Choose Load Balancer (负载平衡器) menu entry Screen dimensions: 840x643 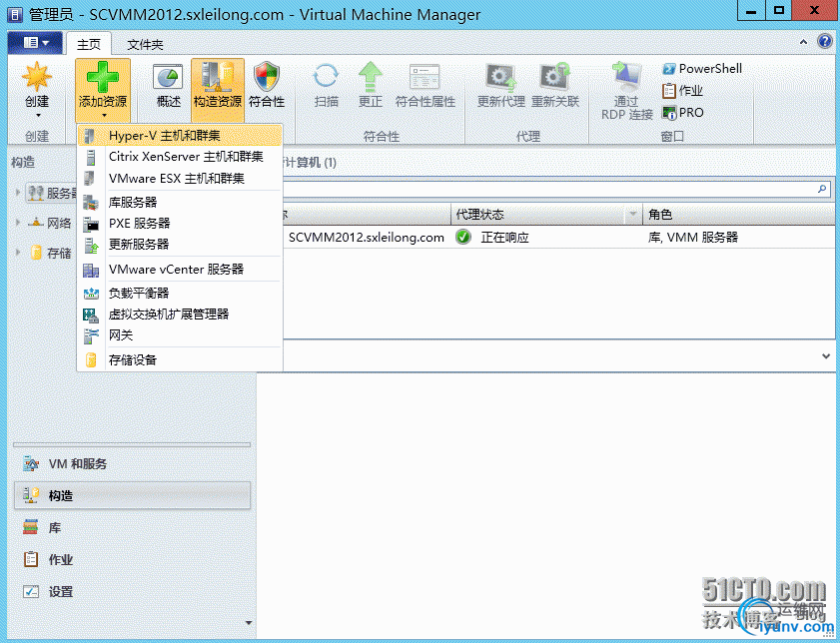pos(180,293)
